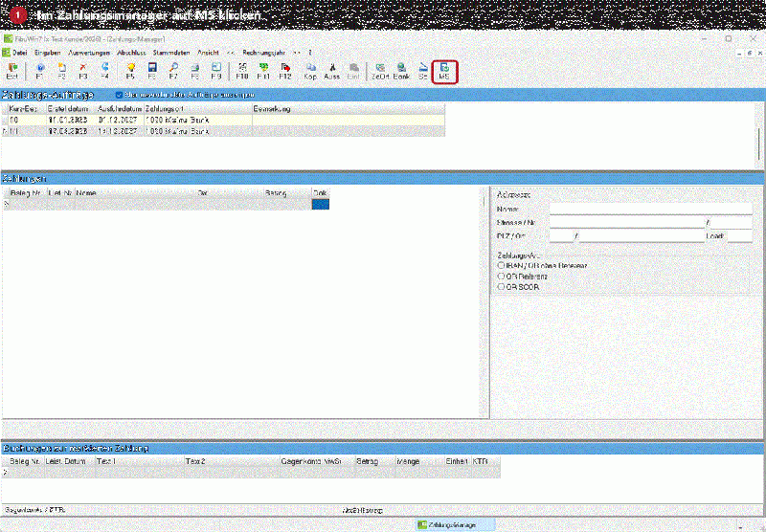Open the Ansicht menu

point(208,53)
